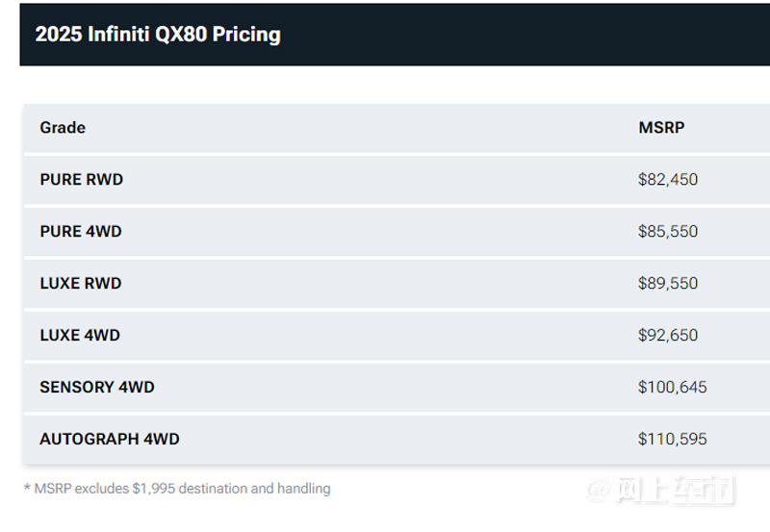This screenshot has width=770, height=532.
Task: Click the $92,650 MSRP cell
Action: click(667, 335)
